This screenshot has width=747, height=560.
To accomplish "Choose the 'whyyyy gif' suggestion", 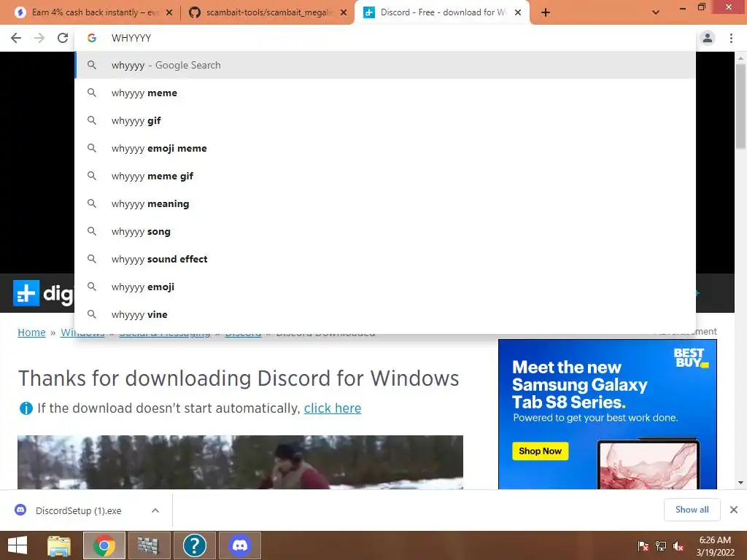I will pos(385,120).
